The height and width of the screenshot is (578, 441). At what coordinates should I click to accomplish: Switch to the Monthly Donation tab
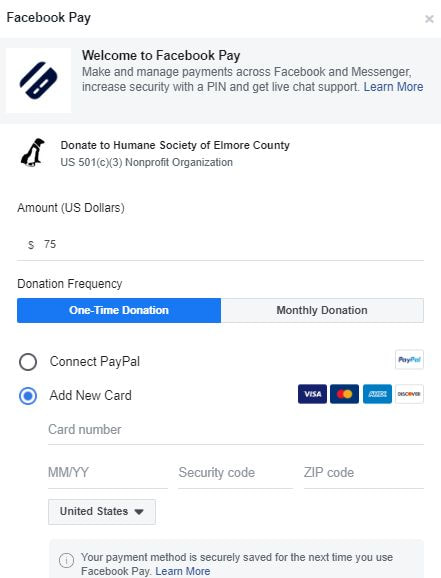tap(322, 310)
